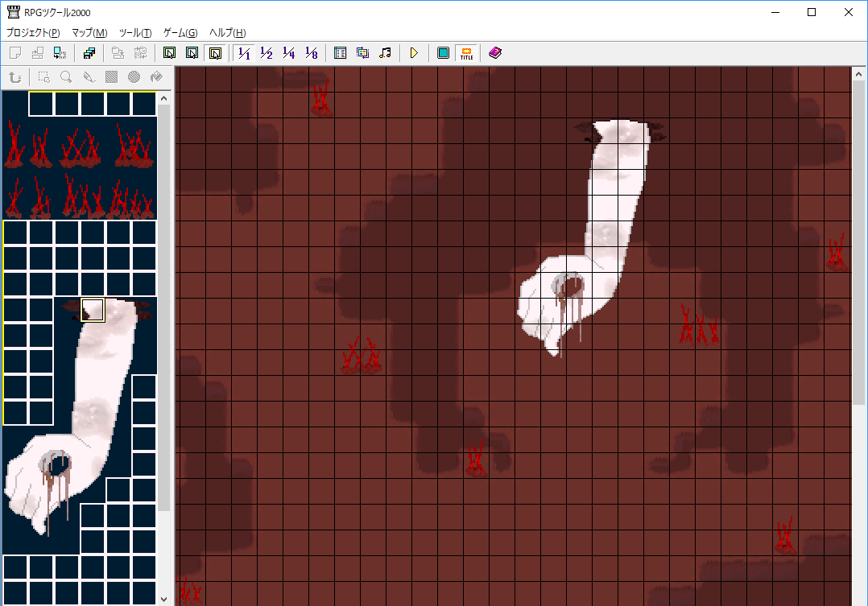This screenshot has width=868, height=606.
Task: Open the music note sound test
Action: point(385,53)
